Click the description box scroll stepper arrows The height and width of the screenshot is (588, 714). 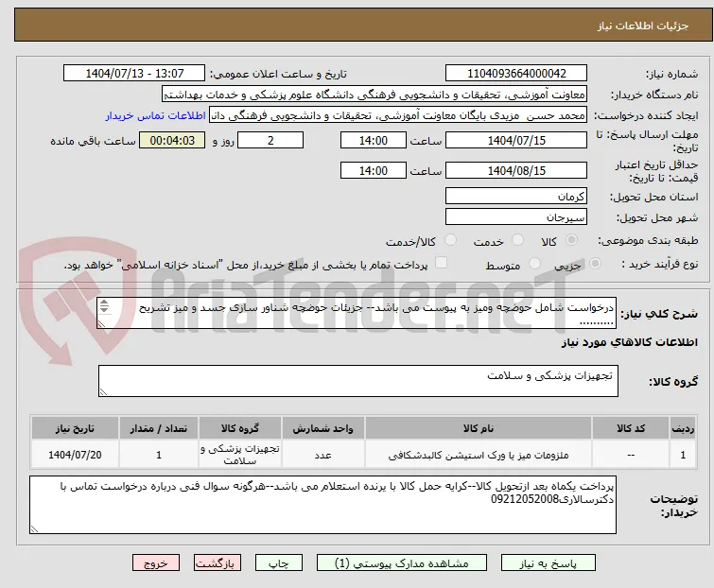[x=104, y=306]
